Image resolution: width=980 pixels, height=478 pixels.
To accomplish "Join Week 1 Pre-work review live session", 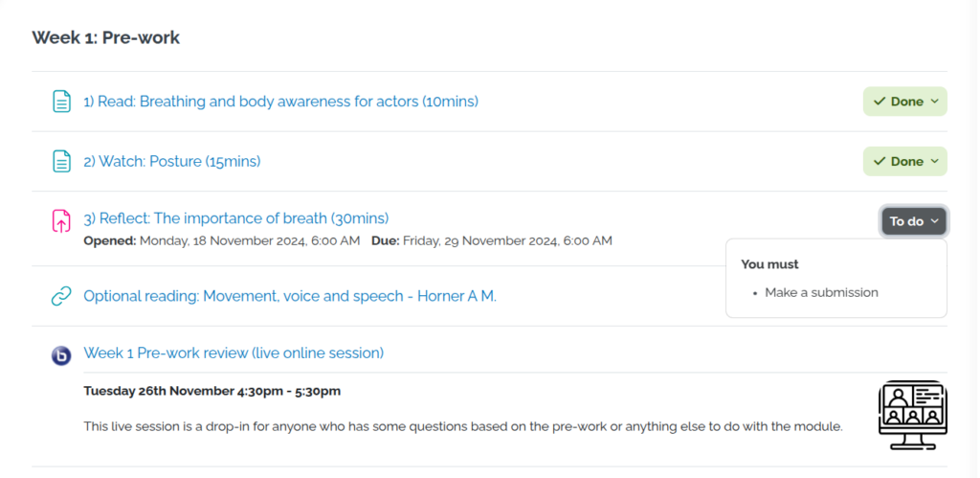I will tap(234, 353).
